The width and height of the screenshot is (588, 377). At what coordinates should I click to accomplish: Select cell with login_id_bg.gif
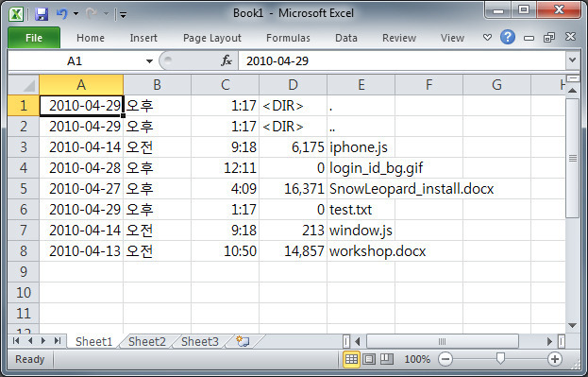click(361, 168)
